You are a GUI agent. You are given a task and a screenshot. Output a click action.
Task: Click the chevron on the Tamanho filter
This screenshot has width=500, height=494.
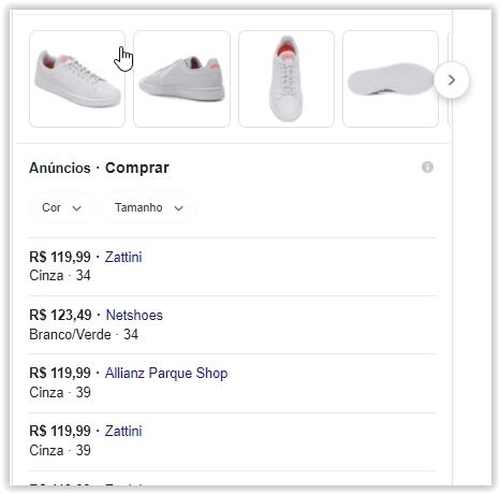tap(179, 209)
